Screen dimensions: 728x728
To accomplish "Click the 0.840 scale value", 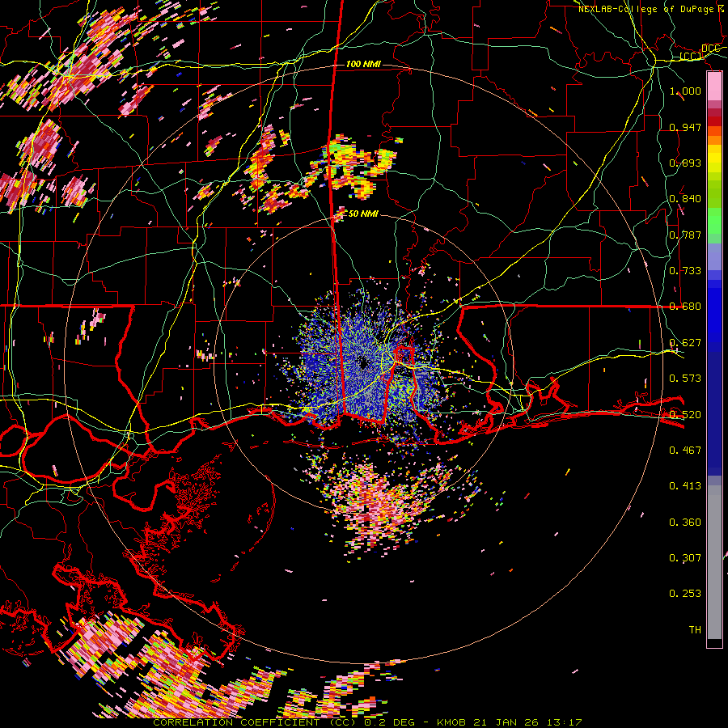I will 685,198.
